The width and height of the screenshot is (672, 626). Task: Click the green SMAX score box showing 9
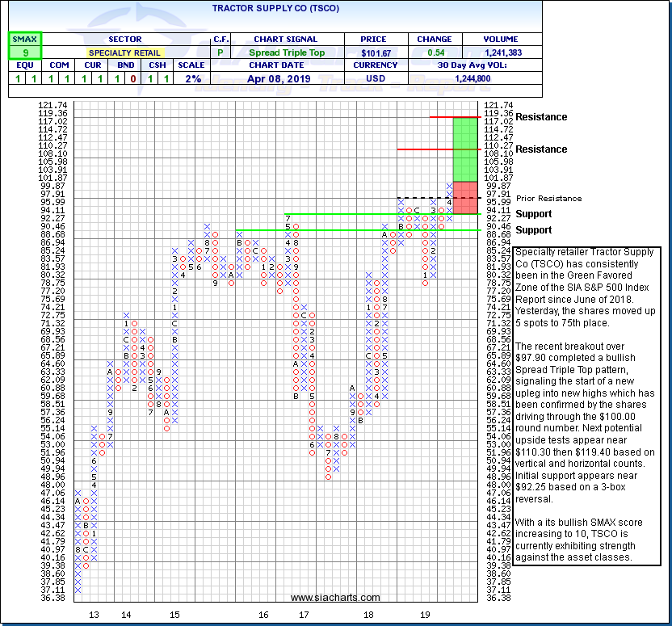pyautogui.click(x=23, y=53)
